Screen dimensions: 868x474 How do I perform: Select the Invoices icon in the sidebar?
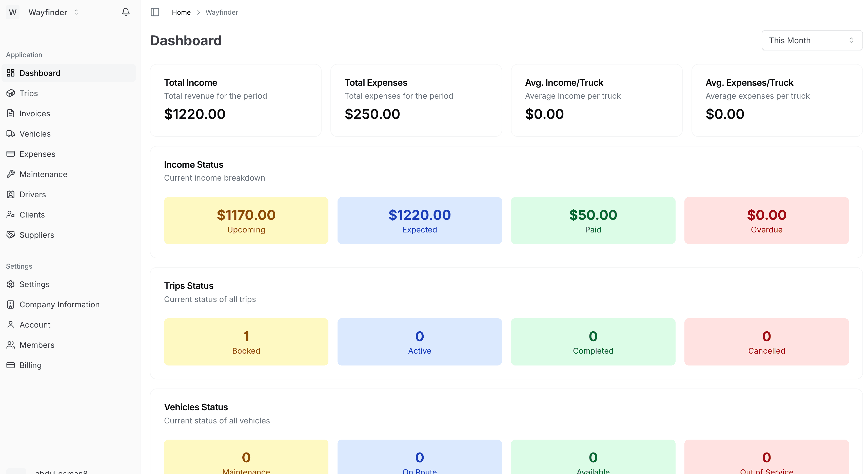point(10,114)
